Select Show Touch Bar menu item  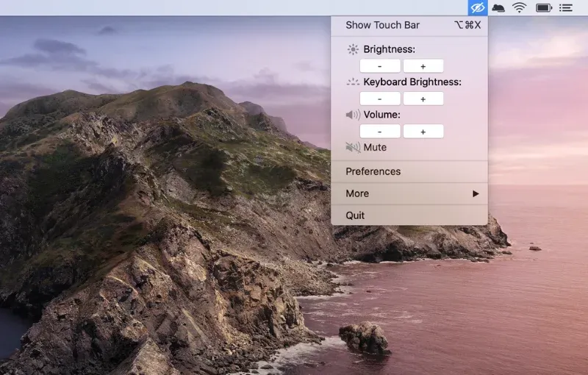382,25
